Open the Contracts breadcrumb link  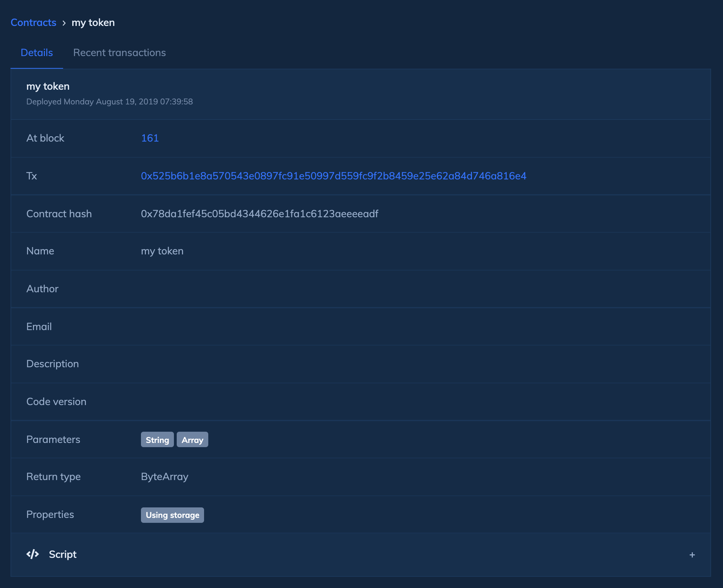[33, 22]
